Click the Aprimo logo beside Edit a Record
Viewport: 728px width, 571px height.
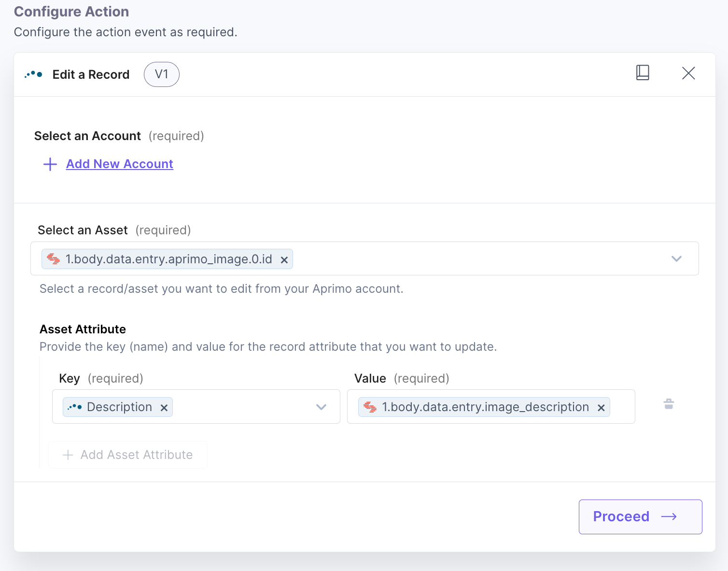[33, 74]
